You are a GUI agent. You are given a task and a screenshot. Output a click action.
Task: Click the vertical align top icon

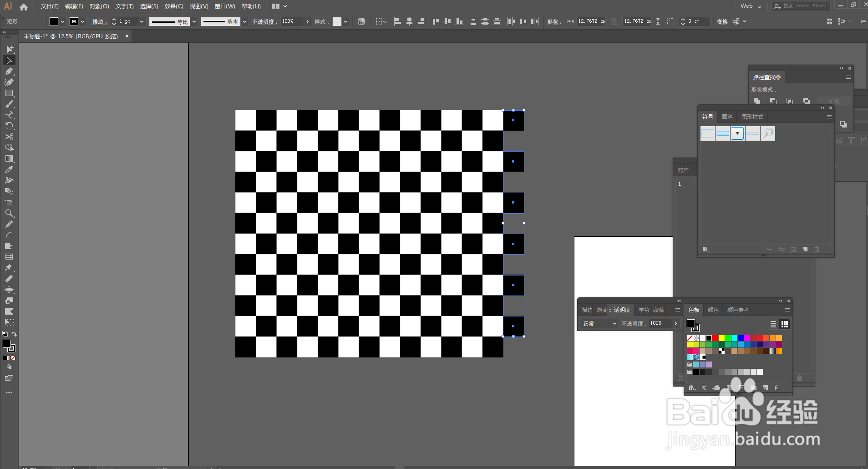click(436, 21)
